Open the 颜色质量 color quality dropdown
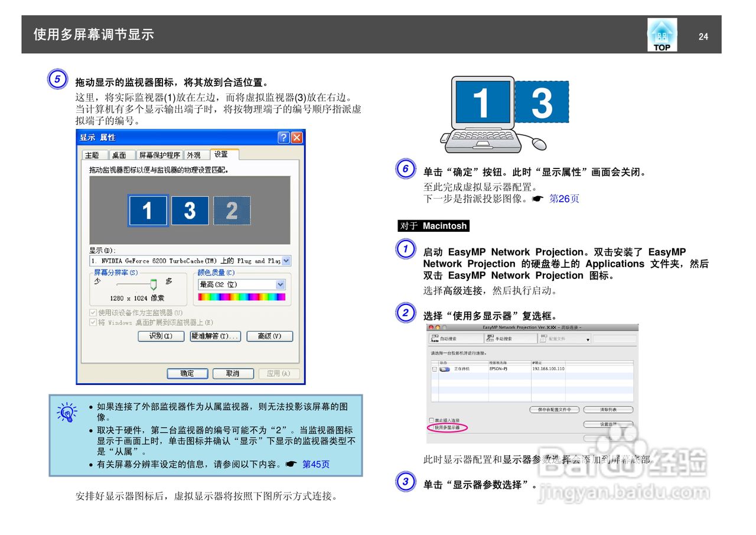The image size is (756, 535). (x=280, y=284)
